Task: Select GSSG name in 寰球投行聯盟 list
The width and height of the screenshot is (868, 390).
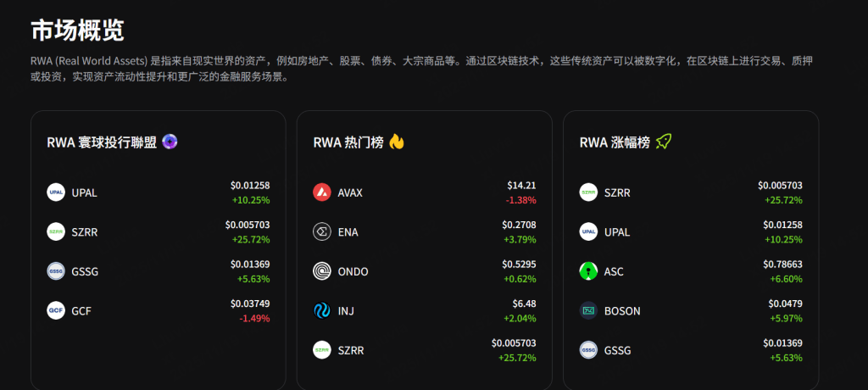Action: [x=85, y=271]
